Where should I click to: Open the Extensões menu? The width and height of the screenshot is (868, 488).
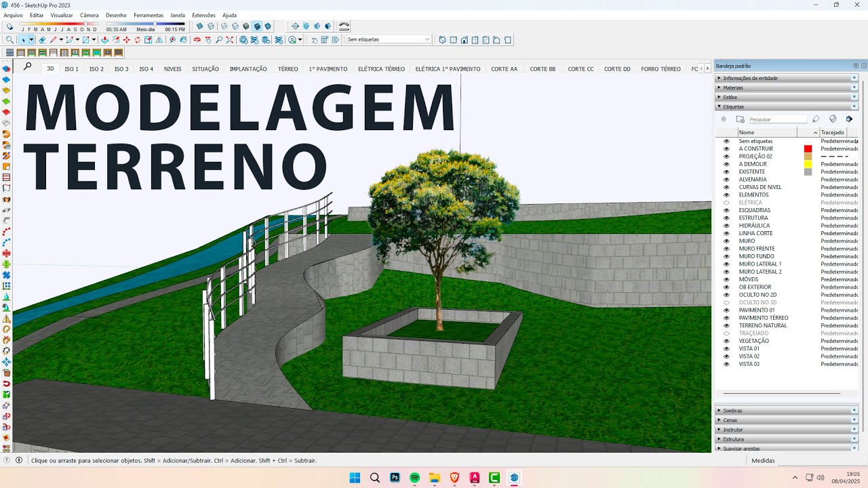[203, 15]
